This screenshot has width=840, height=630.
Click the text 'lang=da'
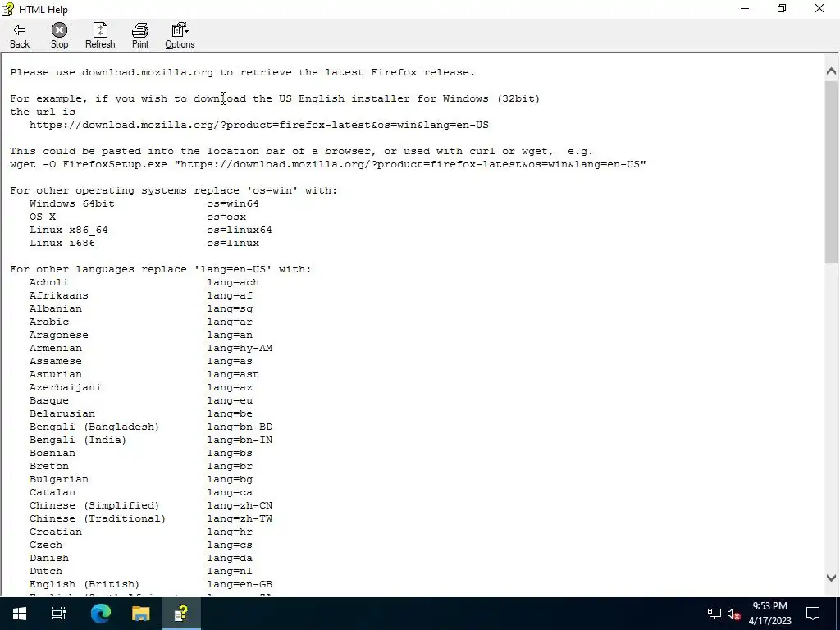[230, 558]
